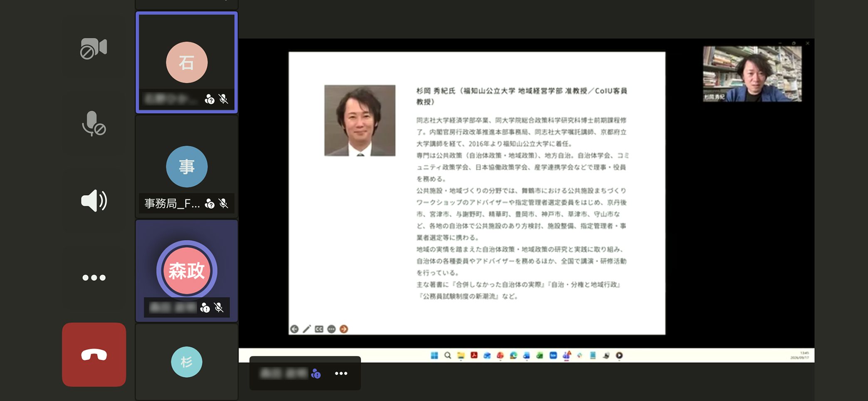This screenshot has width=868, height=401.
Task: Click slide heading text 杉岡 秀紀氏
Action: pos(436,91)
